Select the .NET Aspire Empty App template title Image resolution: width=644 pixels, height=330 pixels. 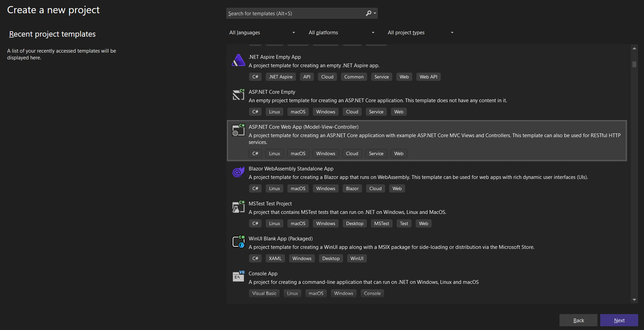pos(275,57)
